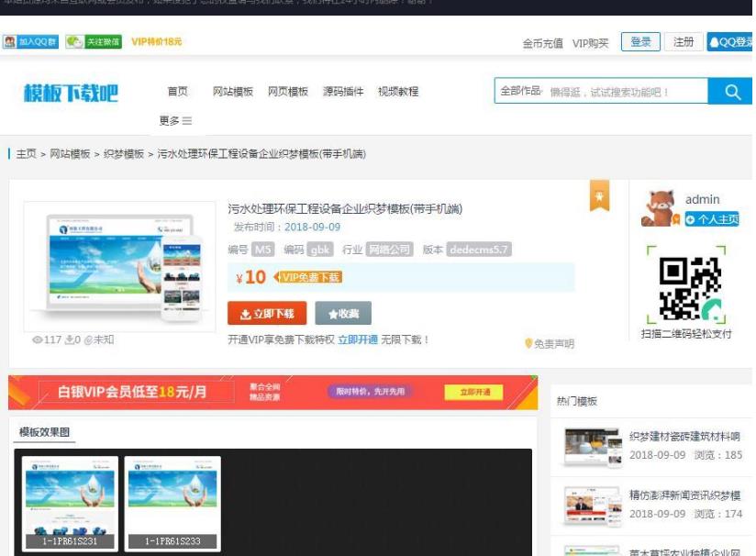
Task: Open the 织梦建材瓷砖建筑材料 template title link
Action: coord(684,437)
